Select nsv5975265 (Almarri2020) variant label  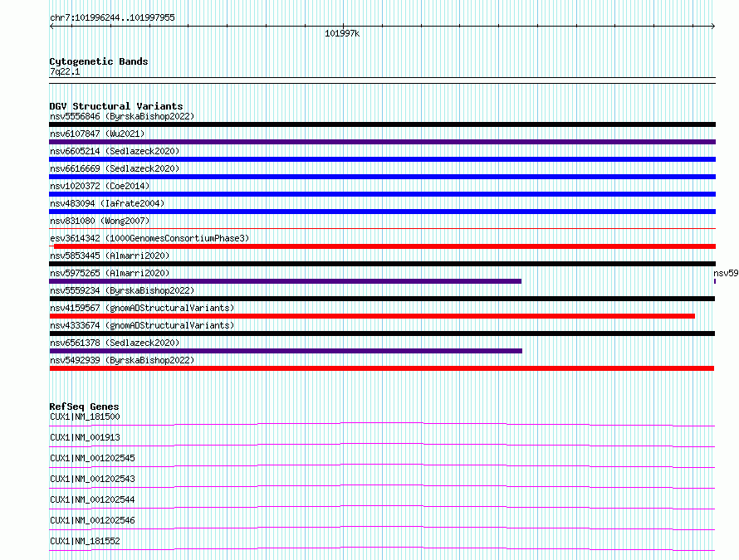tap(110, 273)
